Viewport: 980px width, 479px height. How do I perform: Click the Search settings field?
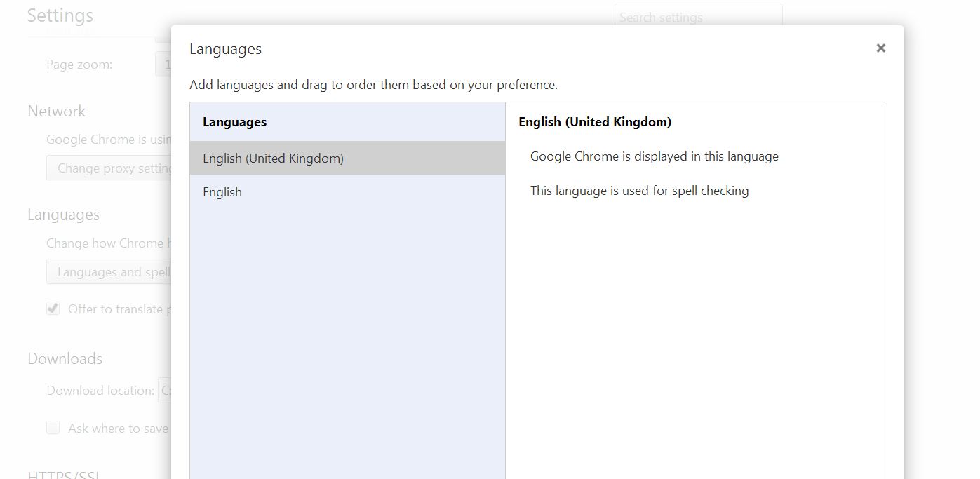pyautogui.click(x=697, y=18)
